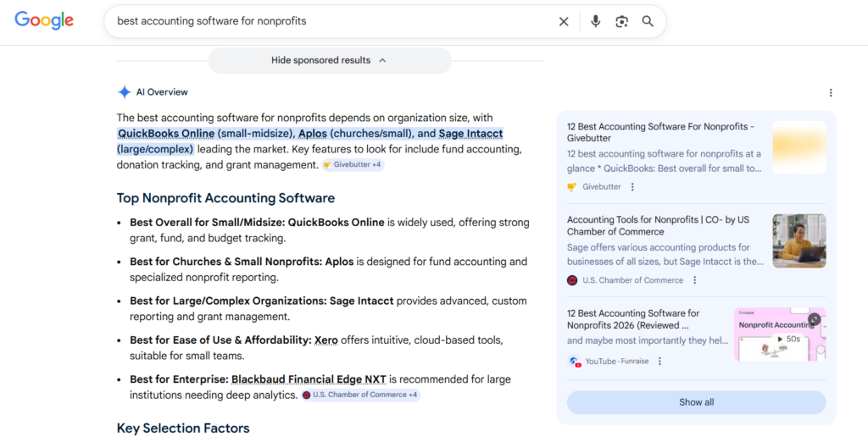This screenshot has width=868, height=442.
Task: Click 'Best Overall for Small/Midsize: QuickBooks Online' text
Action: 257,223
